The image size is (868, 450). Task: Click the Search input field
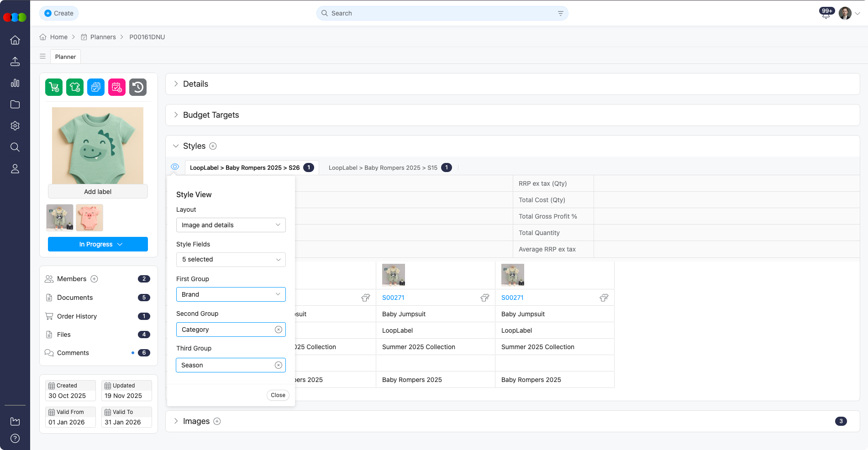pyautogui.click(x=438, y=13)
